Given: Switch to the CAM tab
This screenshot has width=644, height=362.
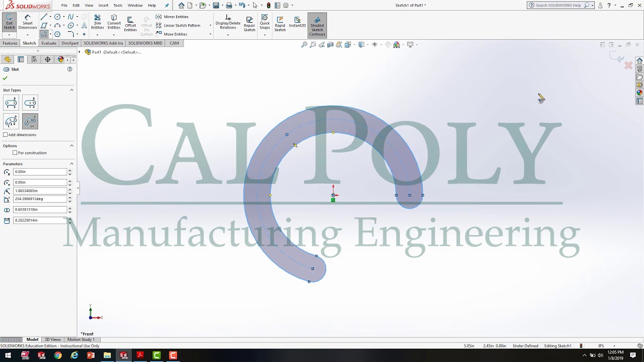Looking at the screenshot, I should [174, 43].
